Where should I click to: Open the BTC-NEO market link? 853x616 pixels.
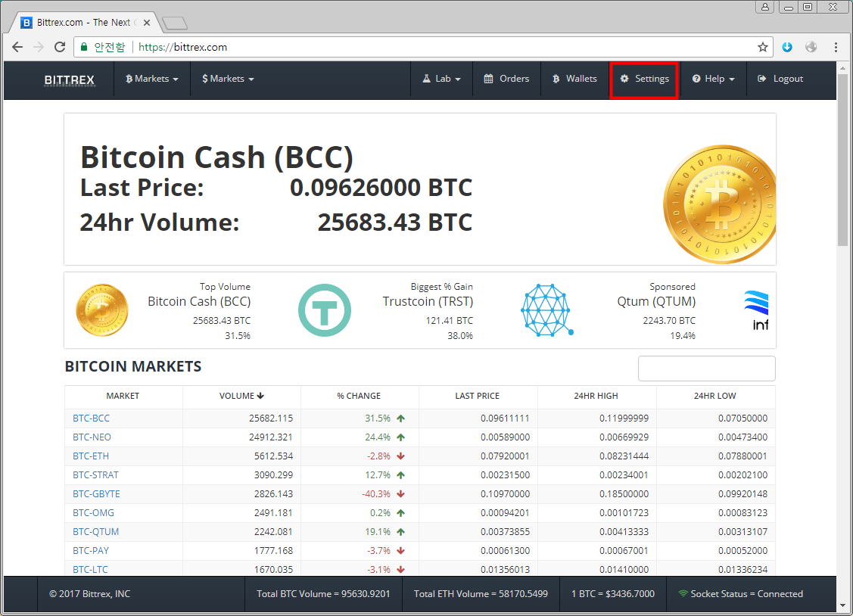pyautogui.click(x=92, y=437)
